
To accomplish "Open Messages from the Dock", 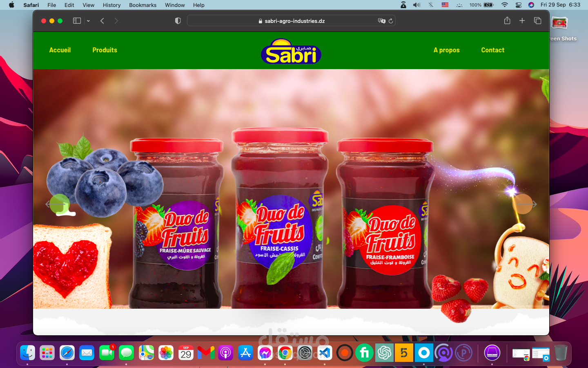I will [x=126, y=352].
